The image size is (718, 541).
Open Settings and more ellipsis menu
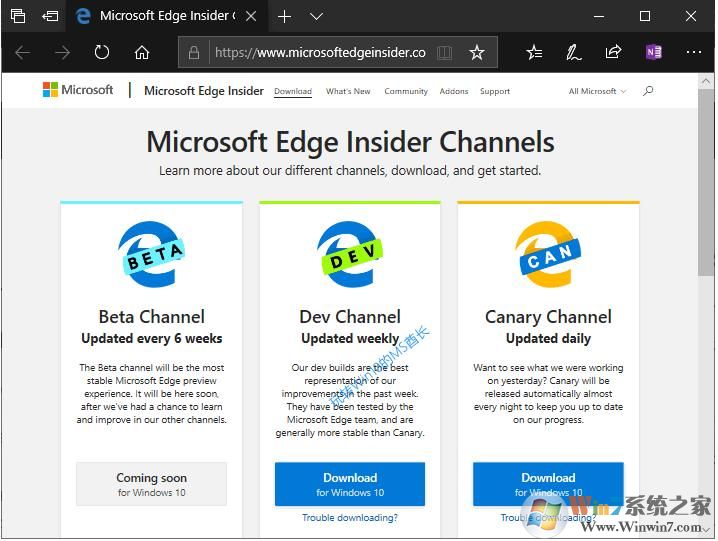694,52
